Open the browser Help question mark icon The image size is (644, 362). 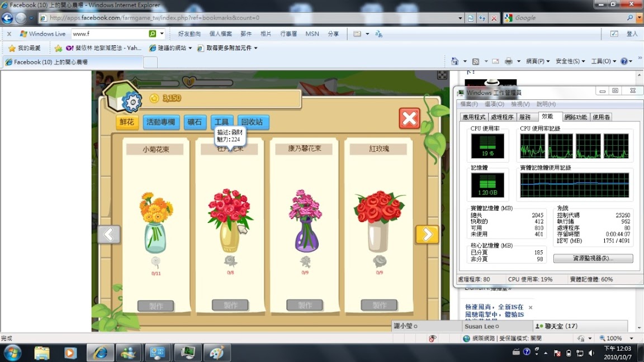pyautogui.click(x=624, y=61)
